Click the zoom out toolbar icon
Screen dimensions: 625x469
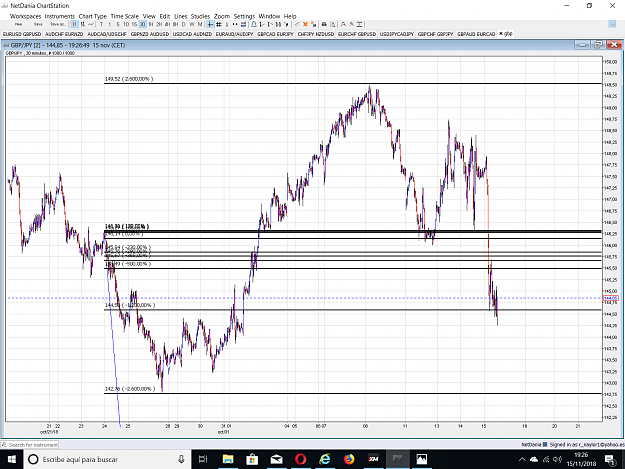(x=351, y=24)
